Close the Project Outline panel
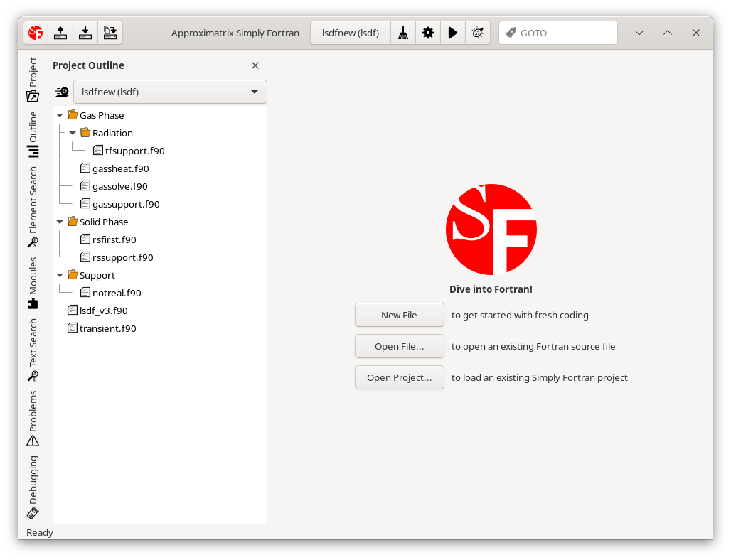This screenshot has width=731, height=560. tap(255, 65)
